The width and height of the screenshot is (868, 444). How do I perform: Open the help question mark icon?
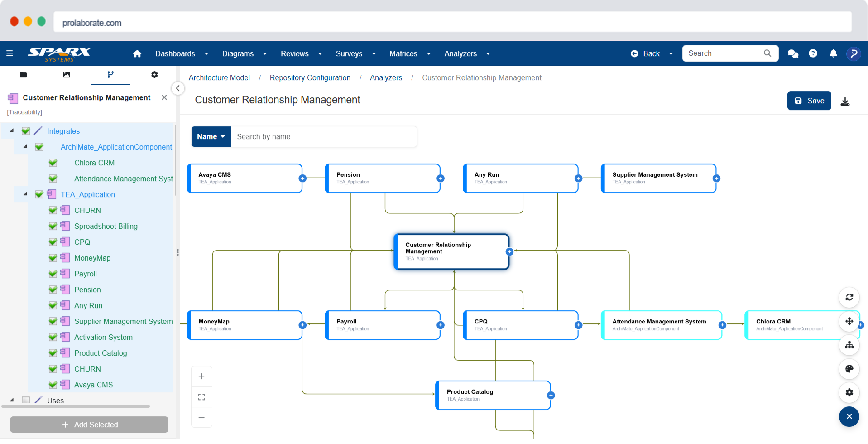coord(813,53)
